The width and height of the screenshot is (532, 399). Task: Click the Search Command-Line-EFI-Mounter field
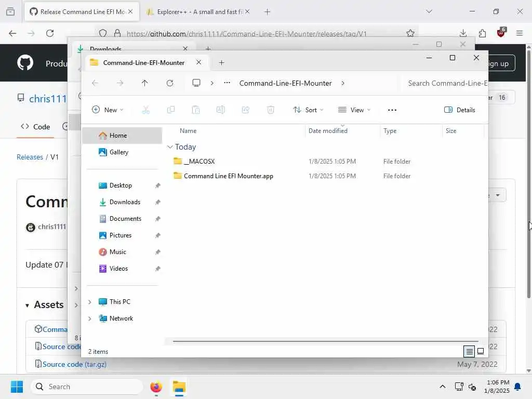pos(445,83)
